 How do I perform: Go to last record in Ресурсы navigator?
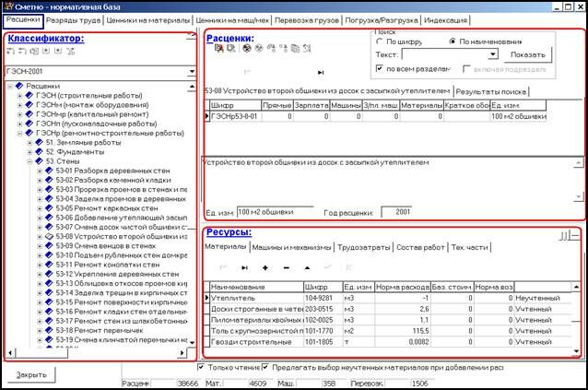tap(243, 267)
